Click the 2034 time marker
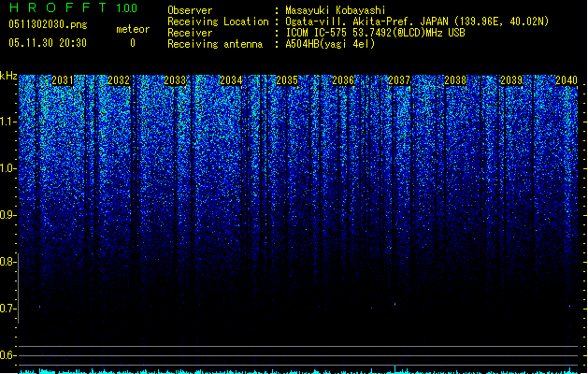 (x=231, y=80)
